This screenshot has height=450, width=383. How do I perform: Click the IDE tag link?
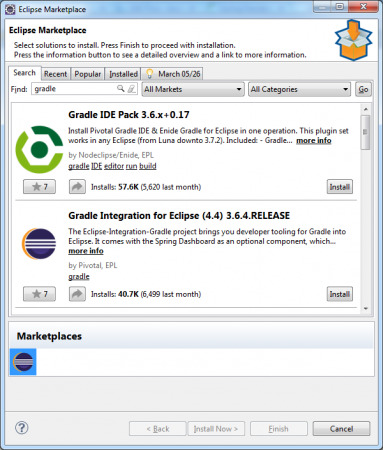click(x=97, y=166)
